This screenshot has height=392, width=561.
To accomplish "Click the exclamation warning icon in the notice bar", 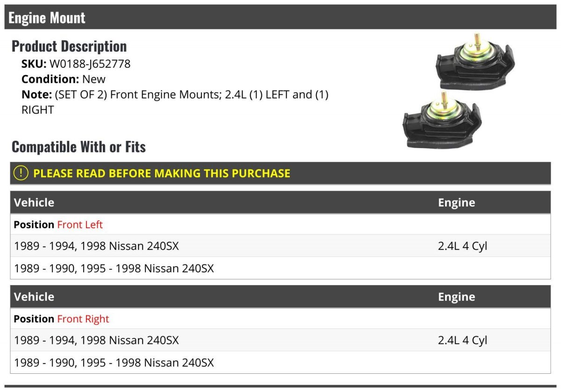I will click(21, 173).
